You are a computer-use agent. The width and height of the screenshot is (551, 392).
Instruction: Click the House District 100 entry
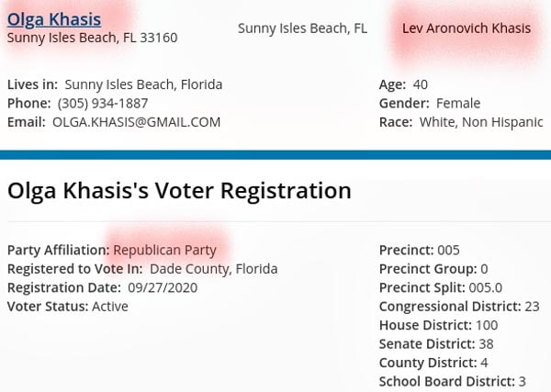439,325
